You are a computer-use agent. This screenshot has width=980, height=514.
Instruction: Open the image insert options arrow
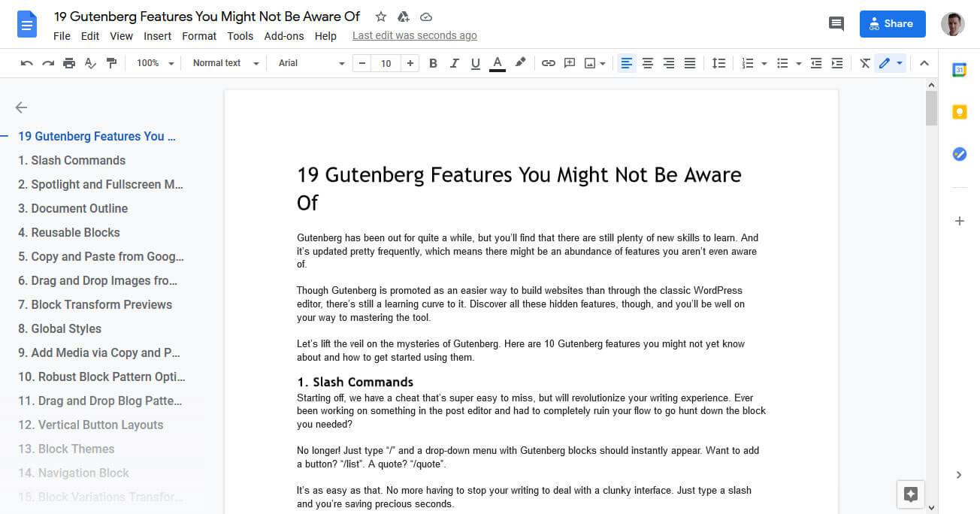(603, 64)
